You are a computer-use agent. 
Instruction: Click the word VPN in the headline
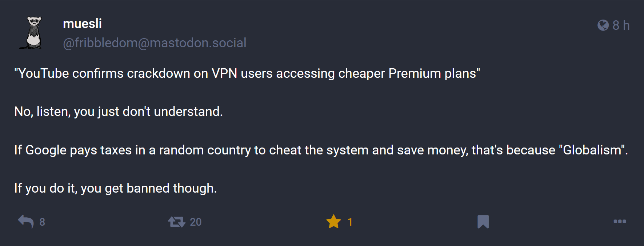tap(224, 73)
